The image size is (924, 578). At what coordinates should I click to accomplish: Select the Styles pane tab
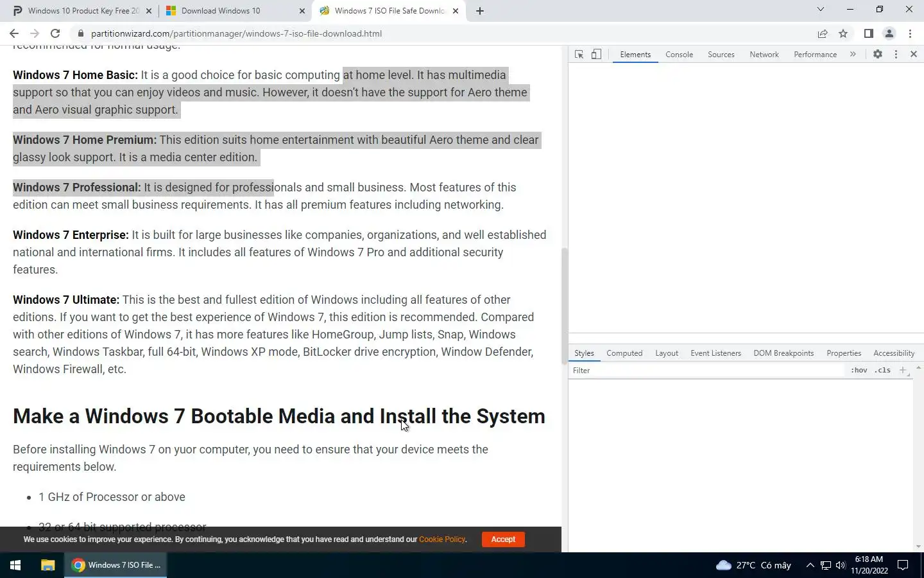click(584, 353)
